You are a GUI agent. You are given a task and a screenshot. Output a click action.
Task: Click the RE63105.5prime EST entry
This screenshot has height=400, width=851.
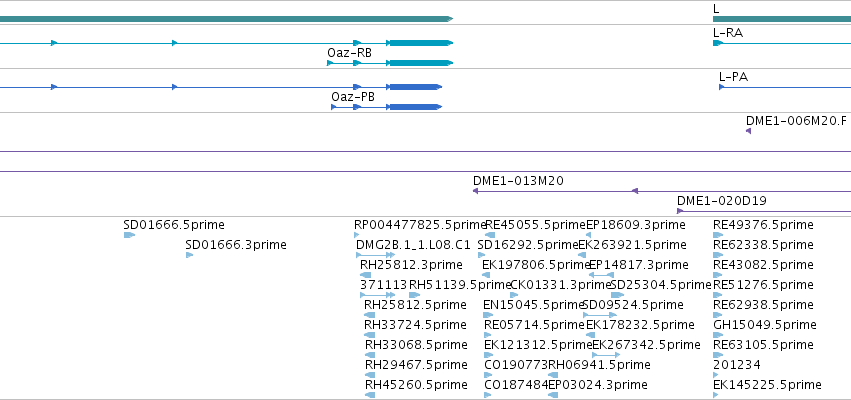pos(763,345)
